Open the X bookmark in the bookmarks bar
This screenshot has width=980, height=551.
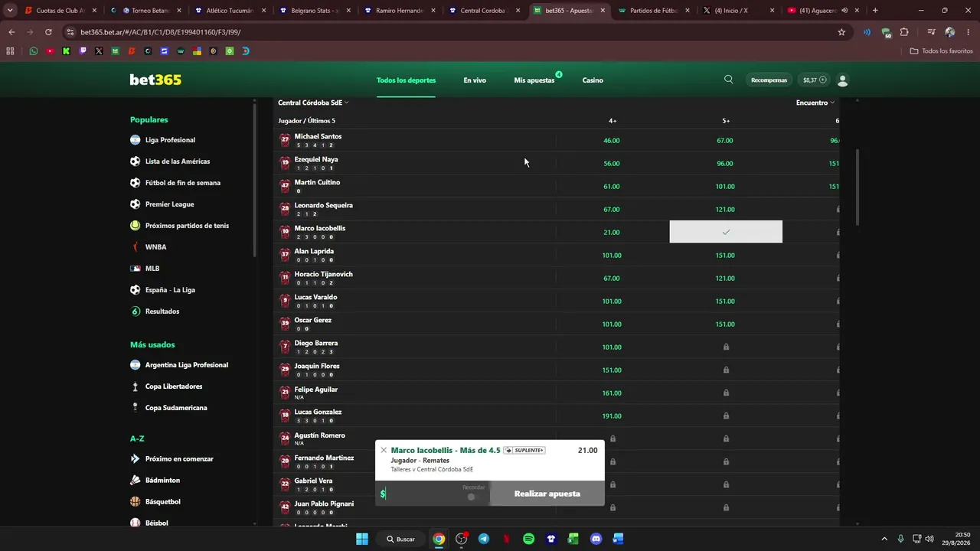[99, 51]
